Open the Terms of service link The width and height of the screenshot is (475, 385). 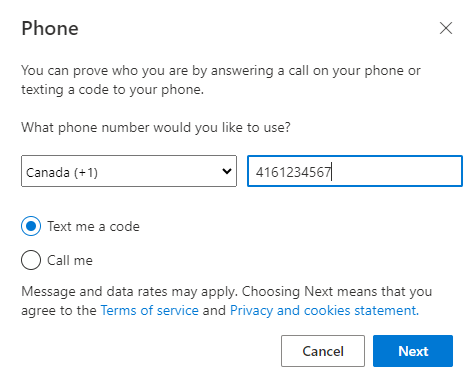point(150,310)
